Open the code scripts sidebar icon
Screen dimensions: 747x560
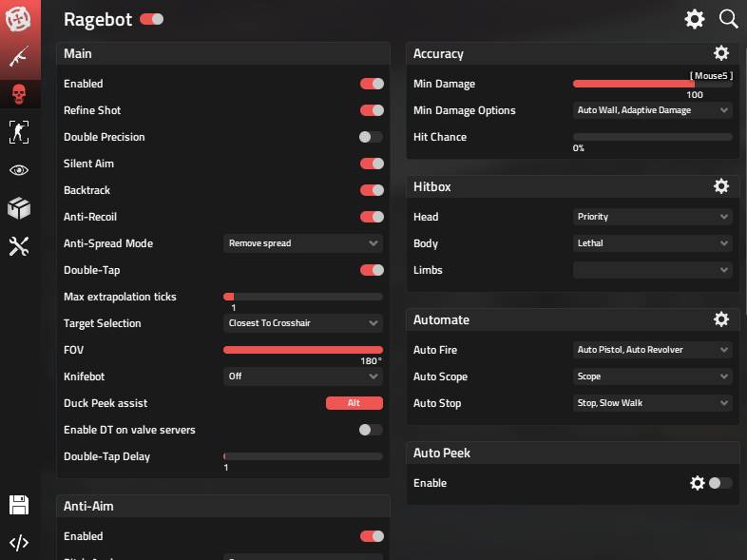19,543
